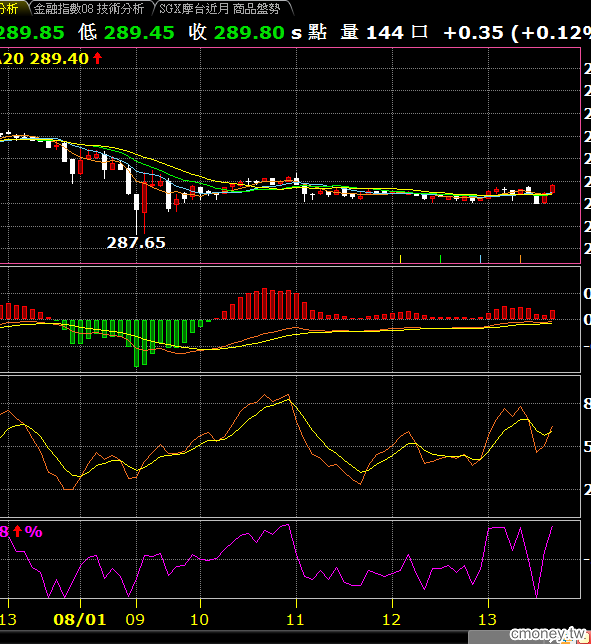Click the +0.35 price change value
This screenshot has height=644, width=591.
point(473,32)
